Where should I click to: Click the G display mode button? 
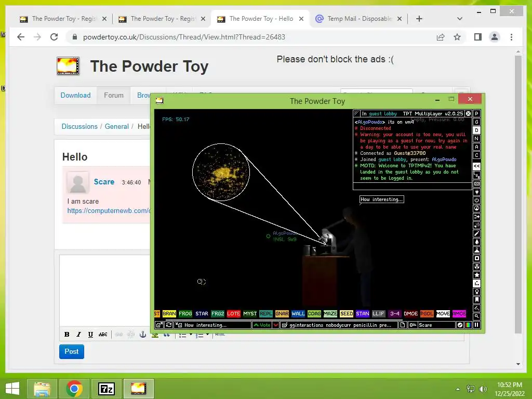pyautogui.click(x=476, y=122)
